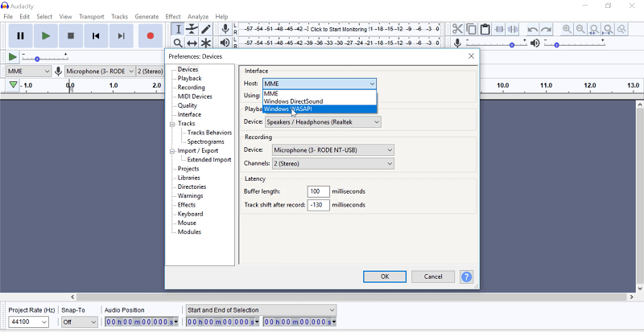The width and height of the screenshot is (644, 332).
Task: Open the playback Device dropdown
Action: pos(323,122)
